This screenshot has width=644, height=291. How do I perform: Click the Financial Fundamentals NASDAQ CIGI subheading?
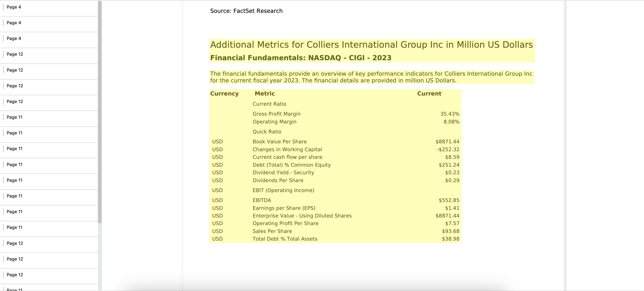coord(301,58)
